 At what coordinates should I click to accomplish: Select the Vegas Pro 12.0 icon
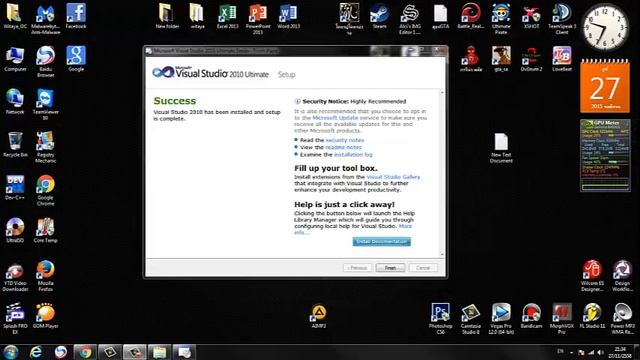point(501,318)
